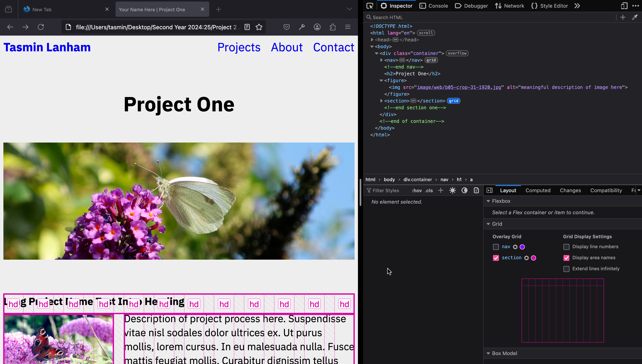Uncheck Display area names checkbox
The image size is (642, 364).
tap(566, 258)
